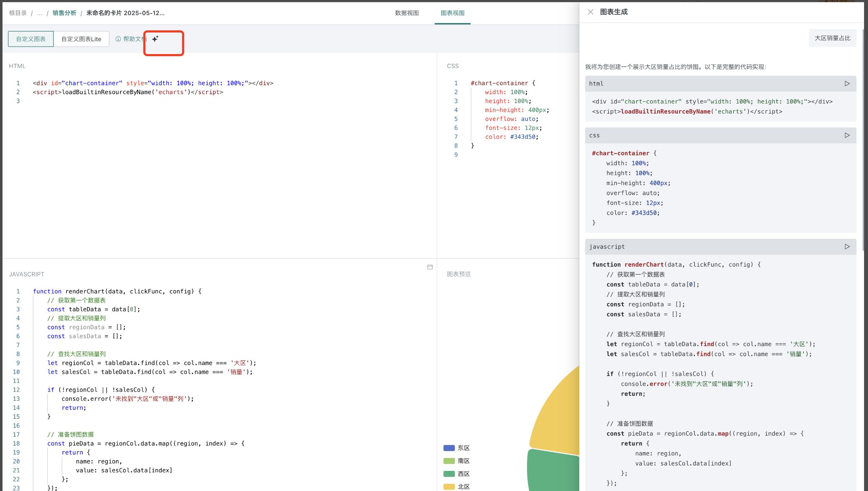Click the overflow: auto line in CSS editor
The width and height of the screenshot is (868, 491).
(512, 119)
